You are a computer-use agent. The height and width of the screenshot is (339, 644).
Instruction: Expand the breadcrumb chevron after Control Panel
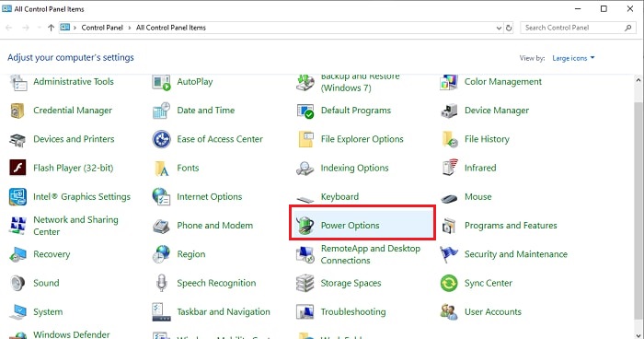coord(130,28)
